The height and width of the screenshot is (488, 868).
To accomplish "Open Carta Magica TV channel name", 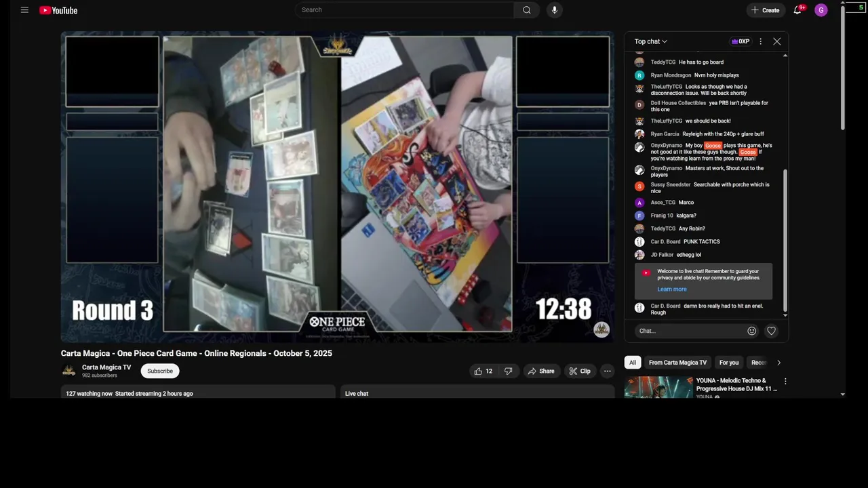I will pyautogui.click(x=106, y=367).
